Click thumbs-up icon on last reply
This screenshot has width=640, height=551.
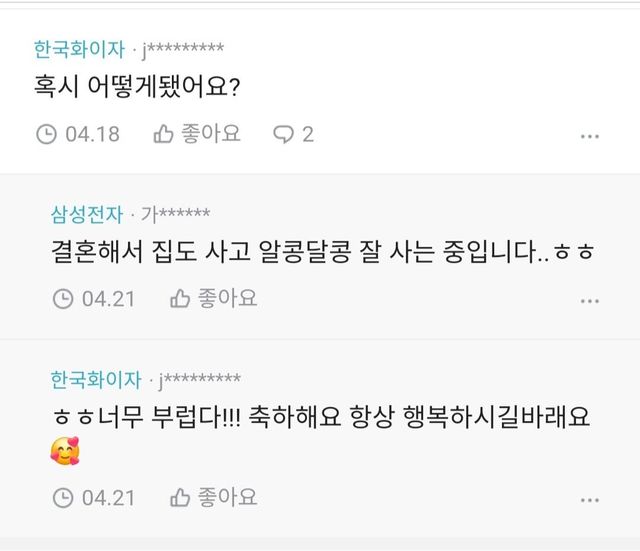point(181,496)
